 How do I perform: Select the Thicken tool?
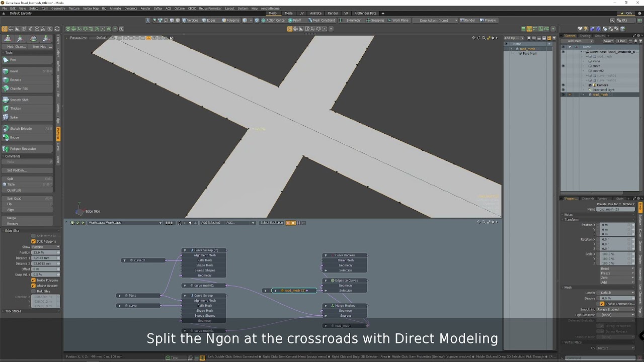(x=28, y=109)
